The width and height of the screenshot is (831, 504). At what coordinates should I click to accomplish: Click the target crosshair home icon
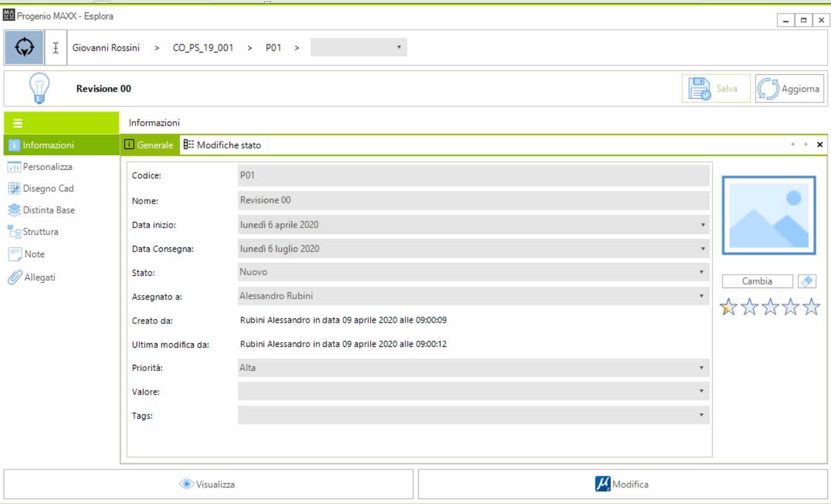click(24, 48)
